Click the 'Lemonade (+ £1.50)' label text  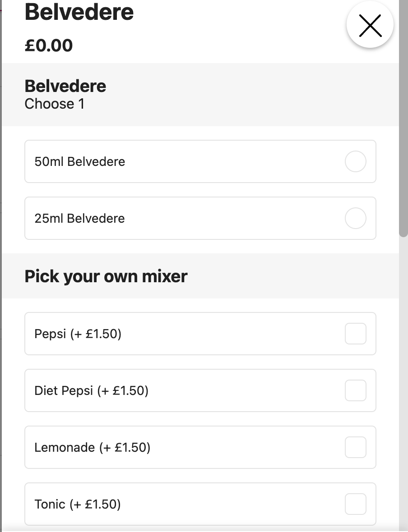(x=92, y=447)
